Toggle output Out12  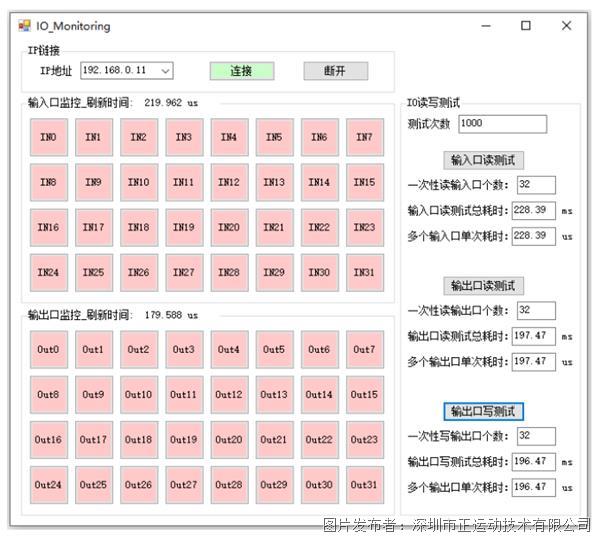(x=230, y=395)
